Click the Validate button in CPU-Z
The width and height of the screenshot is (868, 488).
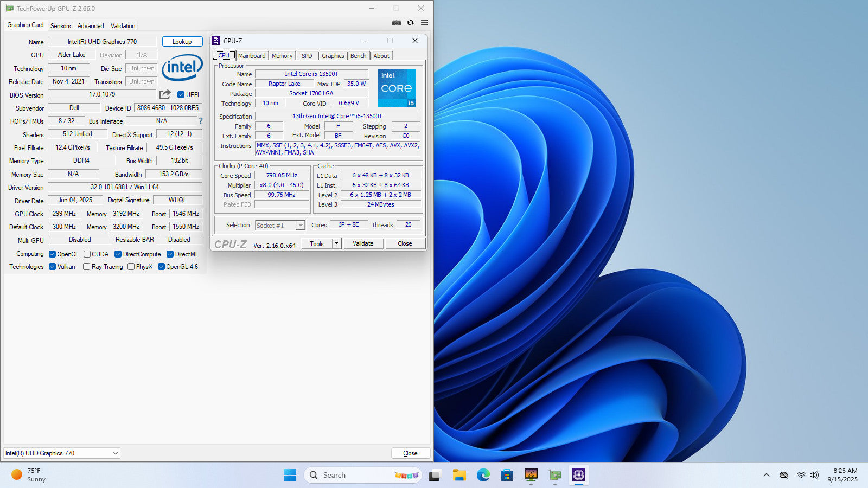363,243
